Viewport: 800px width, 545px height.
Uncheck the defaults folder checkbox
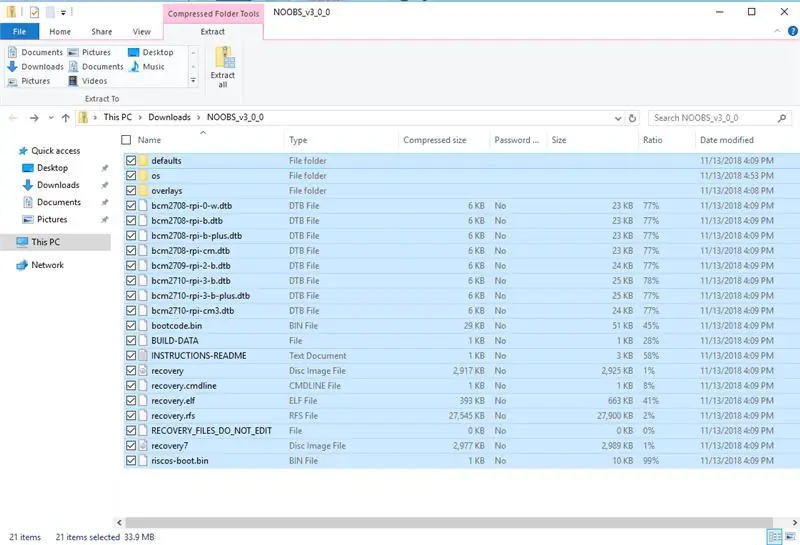(x=131, y=160)
